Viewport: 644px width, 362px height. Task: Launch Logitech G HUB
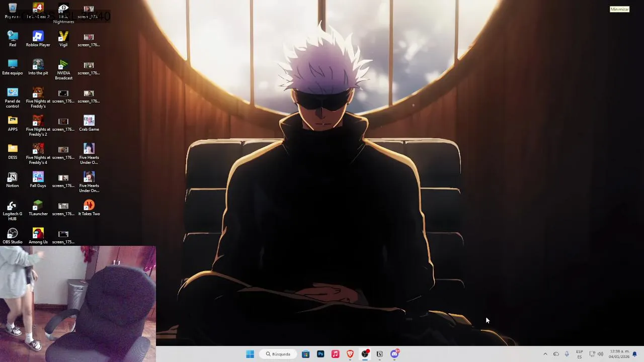point(13,211)
